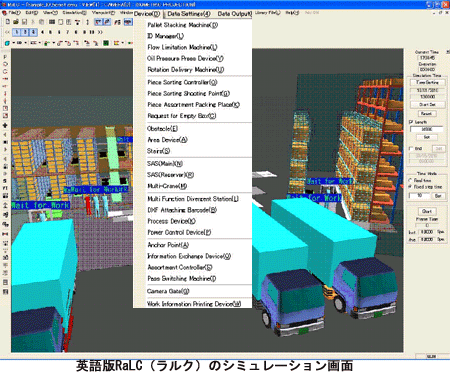Toggle the Length checkbox
Image resolution: width=450 pixels, height=383 pixels.
[411, 122]
